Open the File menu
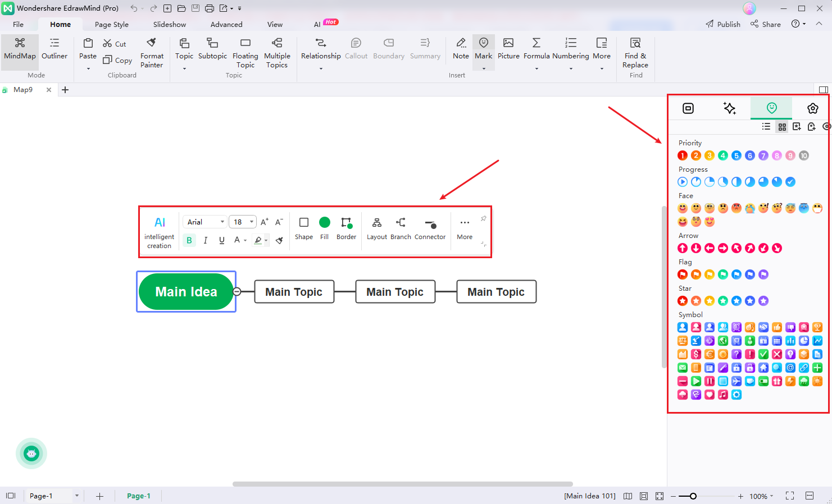This screenshot has height=504, width=832. click(18, 24)
